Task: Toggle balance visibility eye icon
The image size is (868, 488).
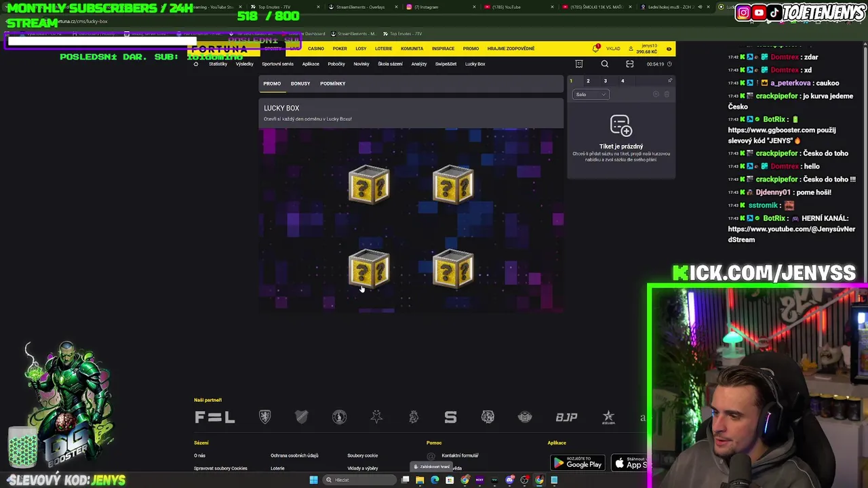Action: click(x=669, y=49)
